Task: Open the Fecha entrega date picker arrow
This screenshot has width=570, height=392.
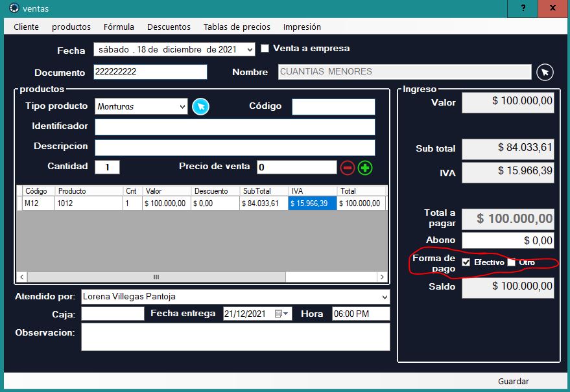Action: pos(286,314)
